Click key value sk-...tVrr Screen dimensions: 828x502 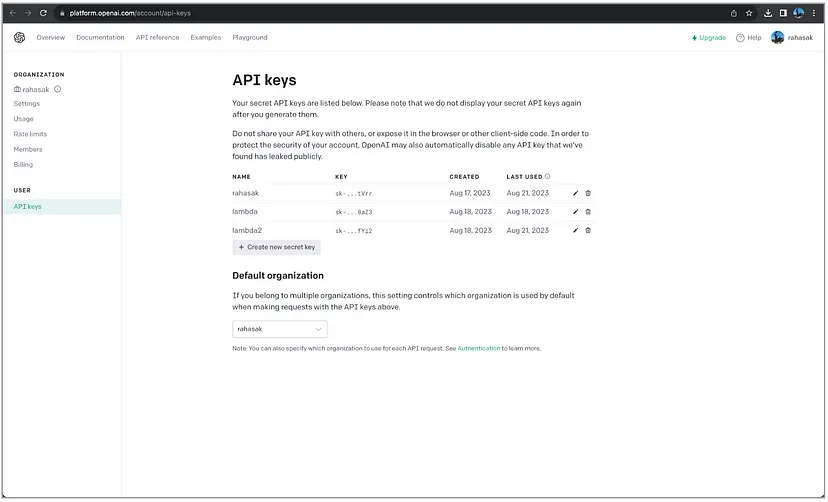tap(353, 194)
